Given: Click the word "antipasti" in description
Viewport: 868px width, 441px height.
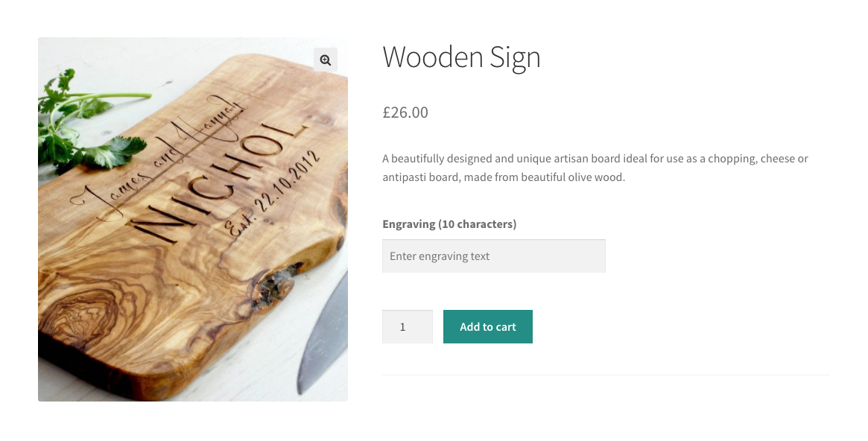Looking at the screenshot, I should (x=405, y=177).
